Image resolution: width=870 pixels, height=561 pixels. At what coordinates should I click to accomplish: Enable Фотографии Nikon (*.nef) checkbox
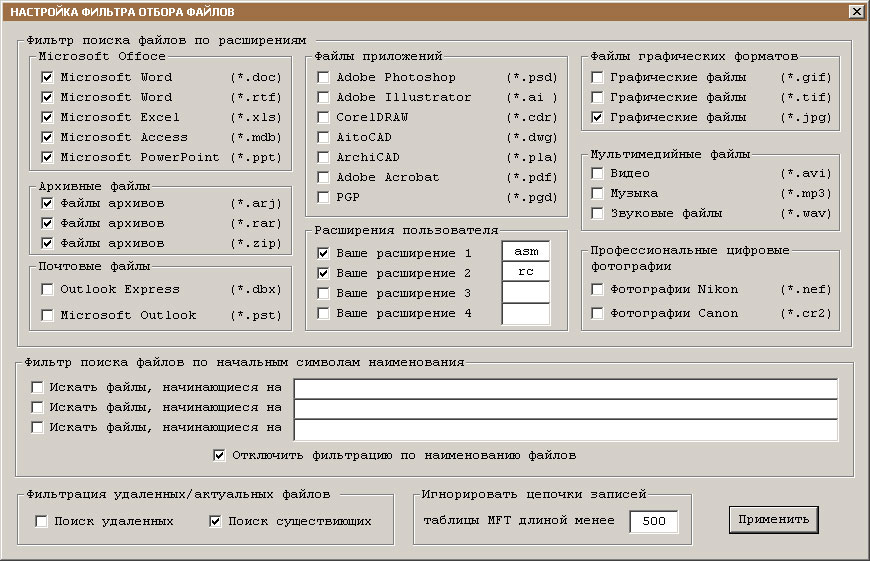click(597, 289)
